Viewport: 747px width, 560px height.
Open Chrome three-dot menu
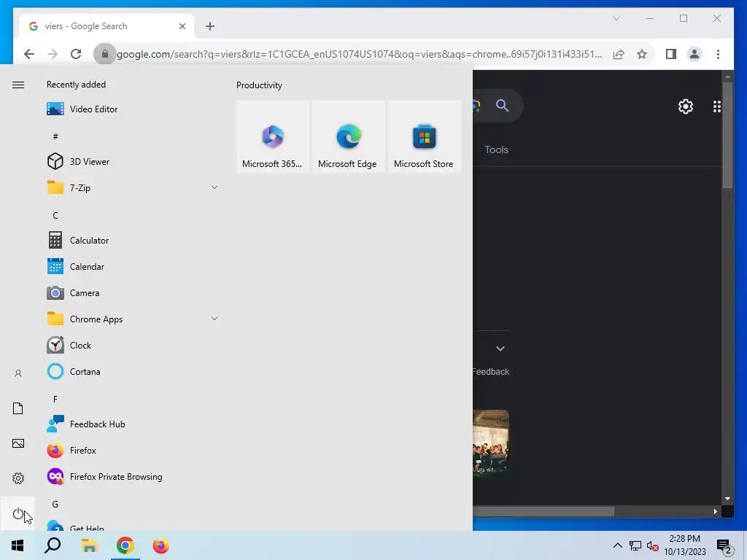pos(718,54)
